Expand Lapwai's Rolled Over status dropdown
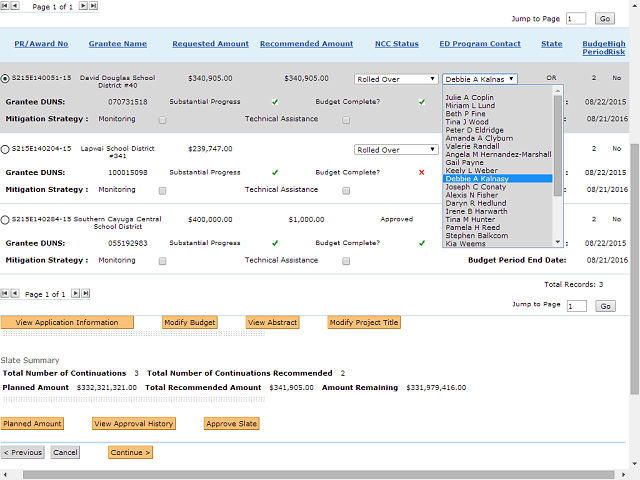 pos(396,149)
